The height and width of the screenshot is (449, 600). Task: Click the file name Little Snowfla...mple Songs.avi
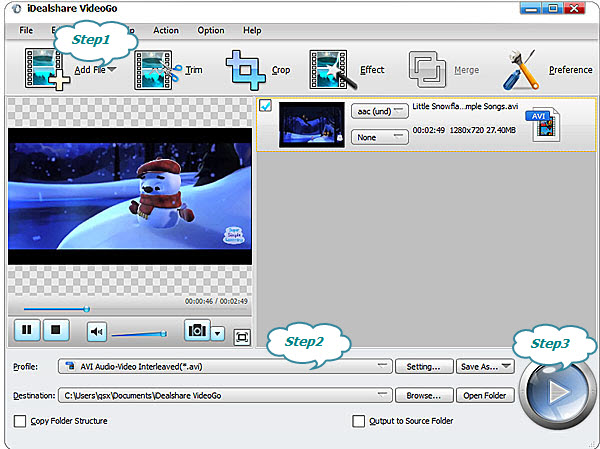465,106
